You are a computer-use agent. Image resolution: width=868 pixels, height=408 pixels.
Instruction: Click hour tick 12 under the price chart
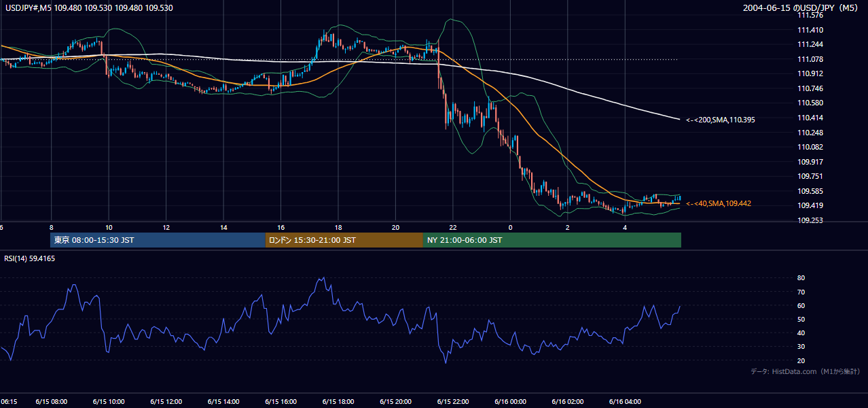point(166,228)
